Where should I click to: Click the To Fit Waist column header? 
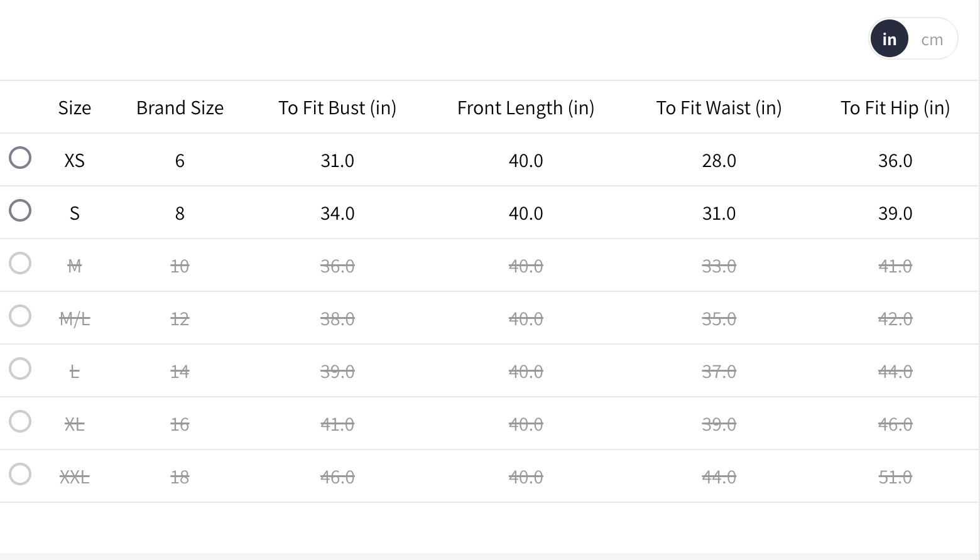click(719, 108)
